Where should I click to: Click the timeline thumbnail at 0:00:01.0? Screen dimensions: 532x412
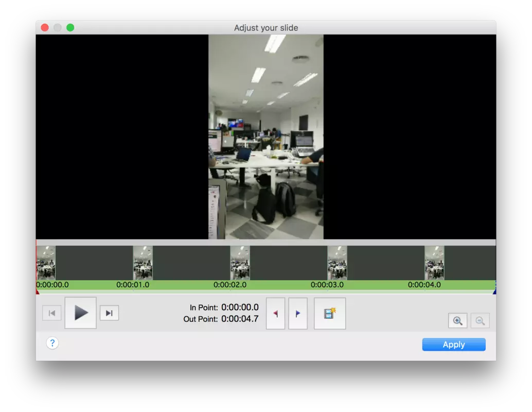[143, 263]
